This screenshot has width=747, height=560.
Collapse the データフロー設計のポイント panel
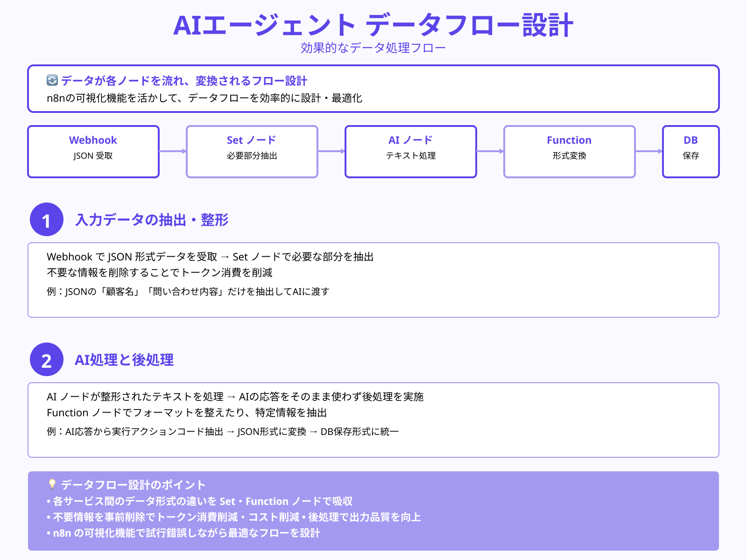[x=132, y=485]
